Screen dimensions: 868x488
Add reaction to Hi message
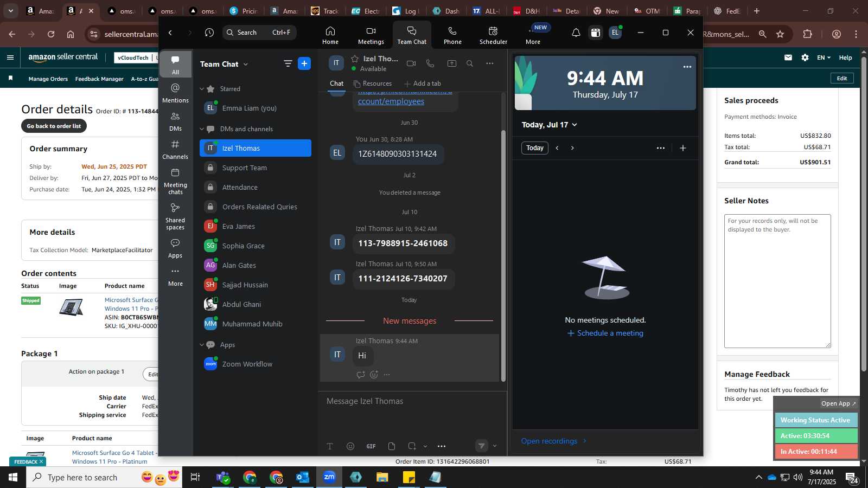point(374,375)
